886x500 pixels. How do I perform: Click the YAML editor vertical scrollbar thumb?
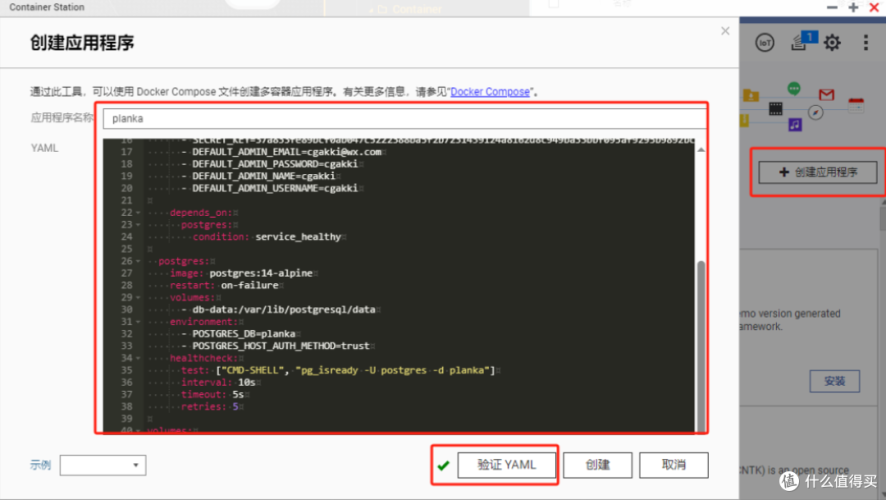tap(701, 346)
